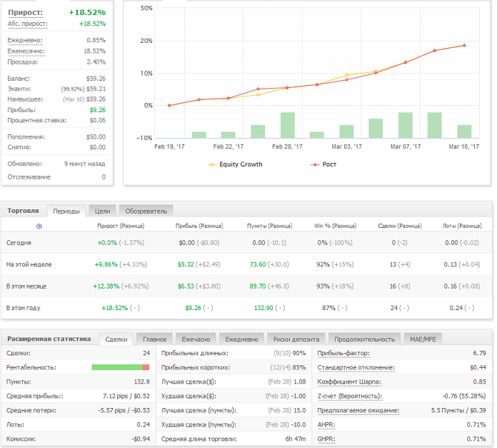Switch to the Цели tab

102,211
